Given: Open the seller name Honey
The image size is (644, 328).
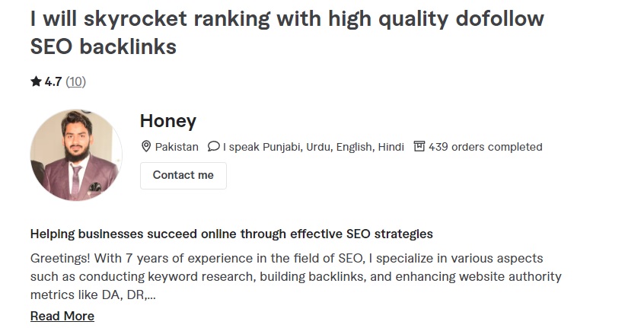Looking at the screenshot, I should pos(168,121).
